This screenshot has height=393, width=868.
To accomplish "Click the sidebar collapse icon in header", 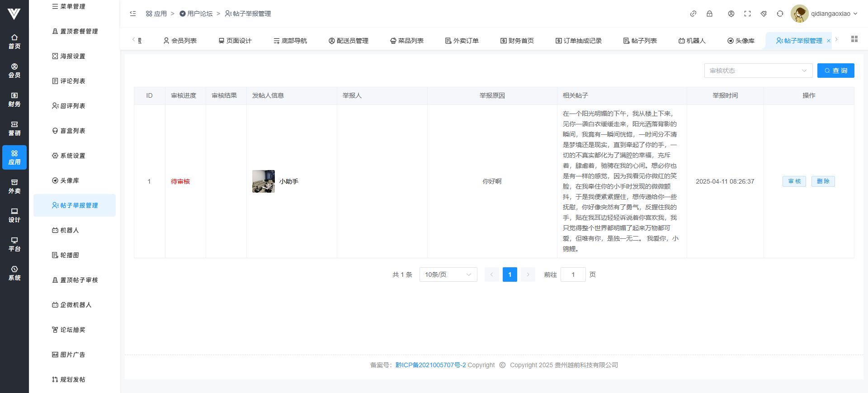I will 133,14.
